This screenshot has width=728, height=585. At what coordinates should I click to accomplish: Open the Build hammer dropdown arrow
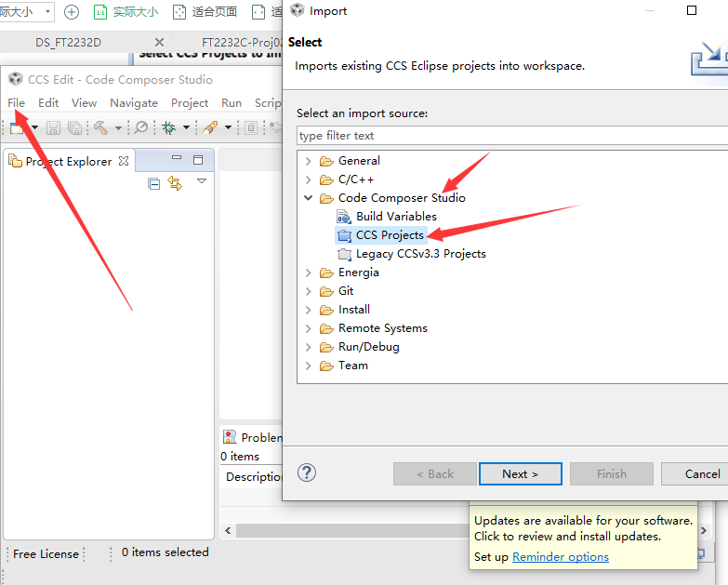[118, 127]
